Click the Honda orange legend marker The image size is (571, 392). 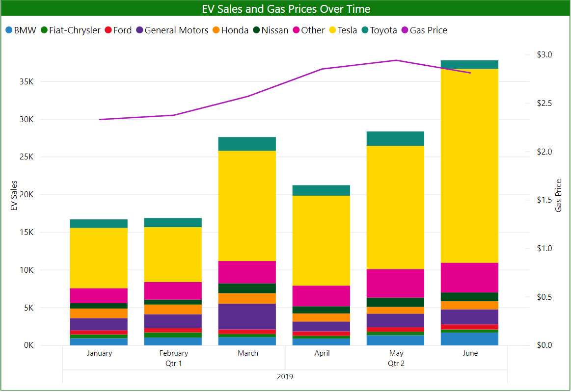tap(216, 30)
